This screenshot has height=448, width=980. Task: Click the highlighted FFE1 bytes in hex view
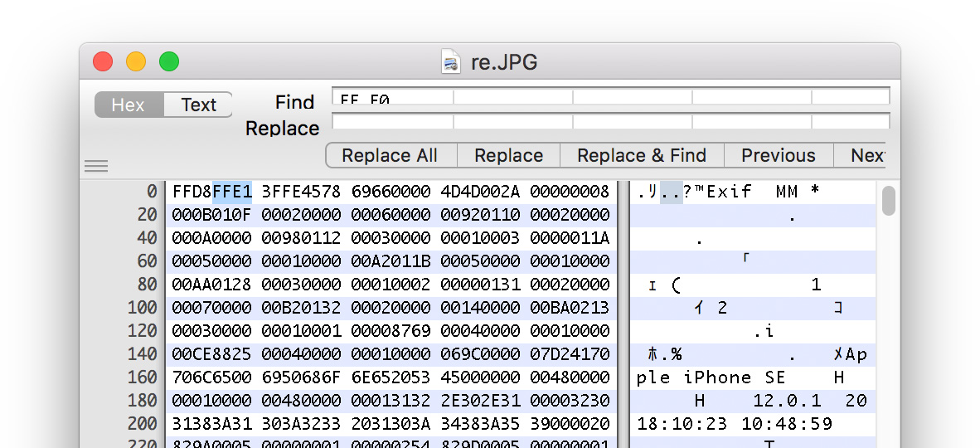click(232, 192)
